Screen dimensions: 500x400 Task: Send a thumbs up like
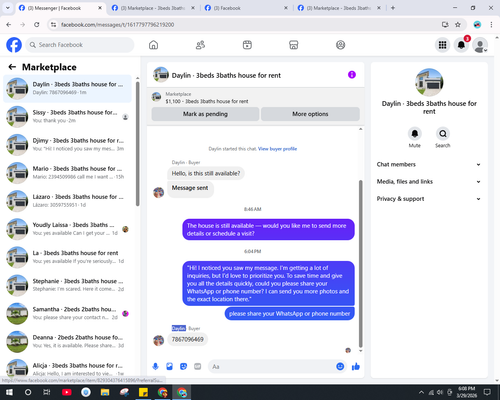point(356,367)
